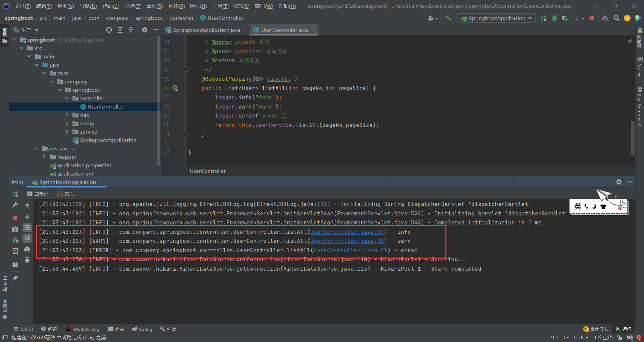Follow the UserController.java:38 link
The height and width of the screenshot is (342, 644).
point(347,241)
